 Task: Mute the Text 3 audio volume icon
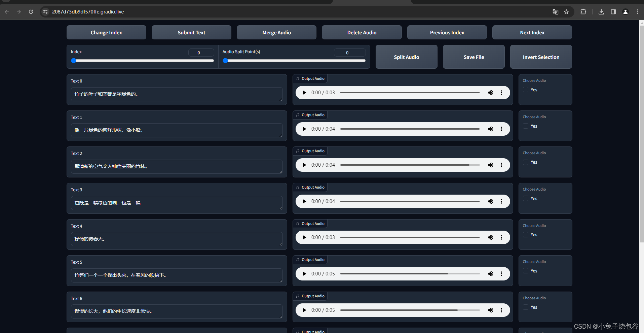[x=491, y=201]
